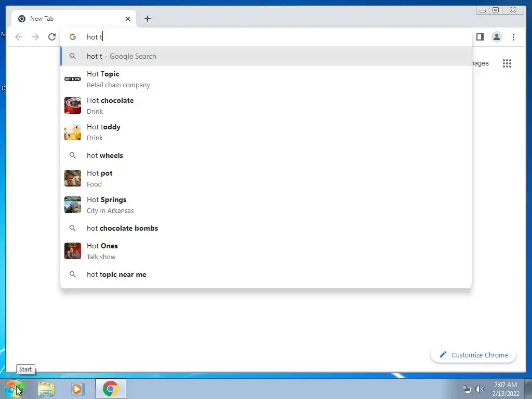Select the New Tab tab

point(74,19)
